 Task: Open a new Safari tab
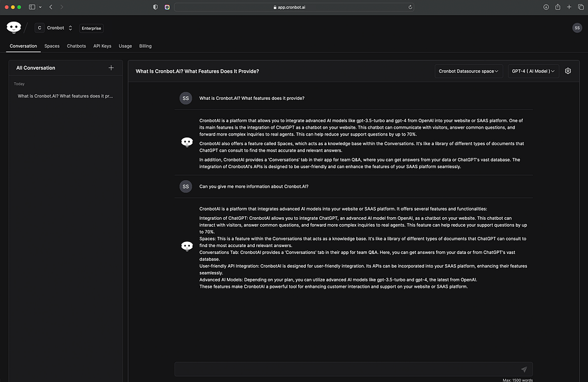coord(569,7)
